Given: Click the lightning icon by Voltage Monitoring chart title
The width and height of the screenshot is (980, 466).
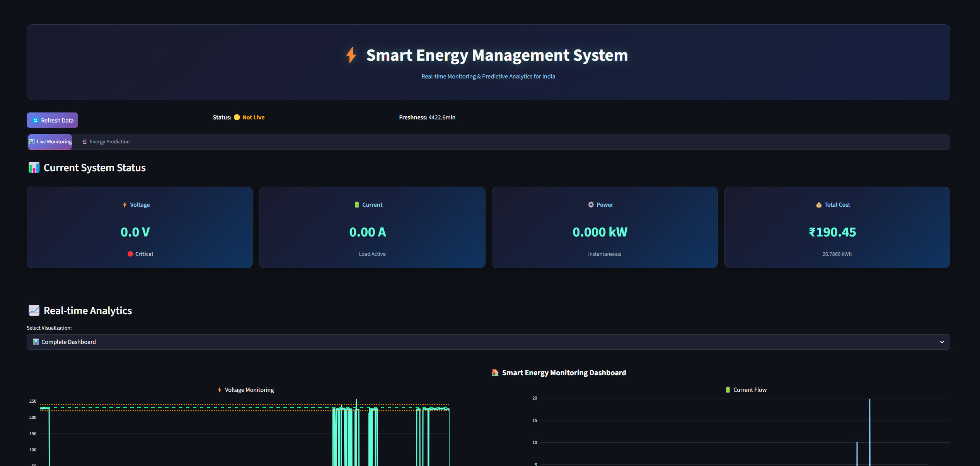Looking at the screenshot, I should click(x=220, y=390).
